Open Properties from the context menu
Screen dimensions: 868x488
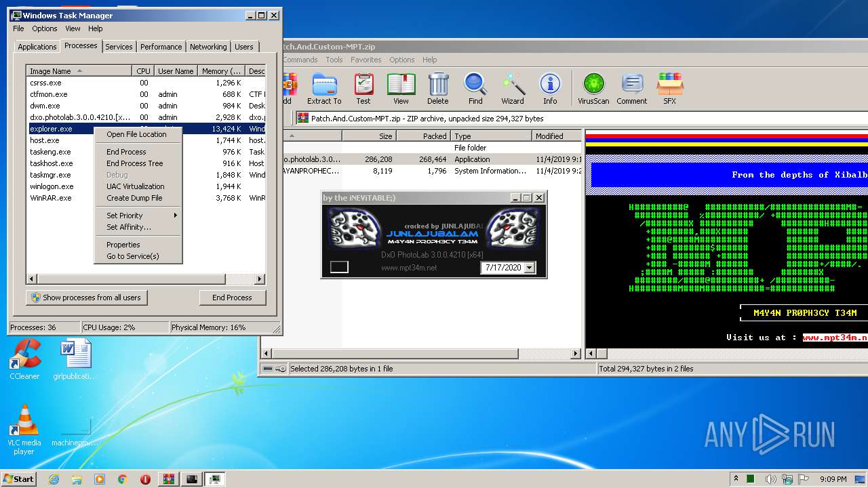(138, 245)
